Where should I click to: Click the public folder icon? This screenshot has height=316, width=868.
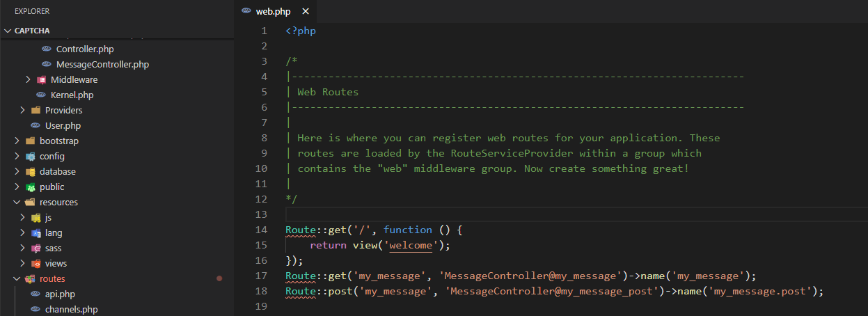coord(31,187)
